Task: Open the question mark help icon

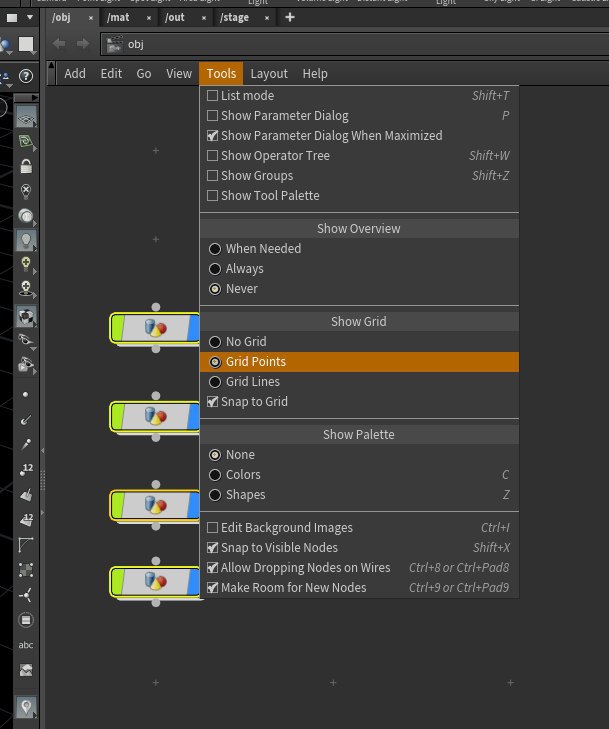Action: point(26,75)
